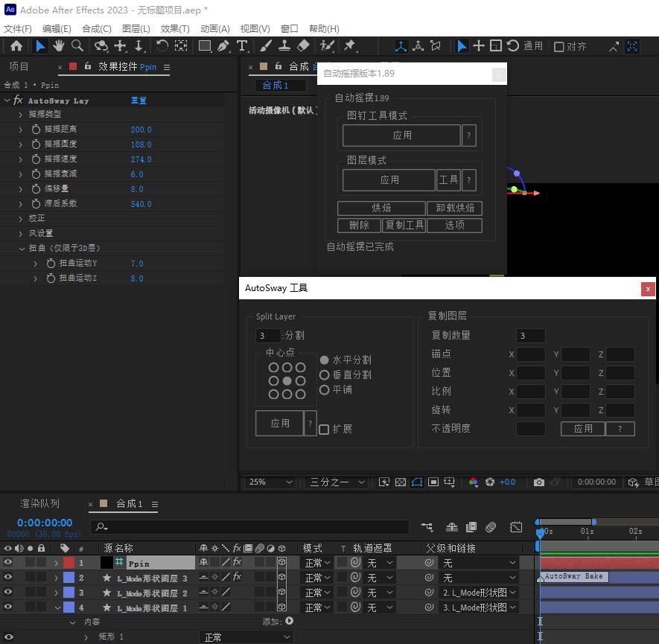
Task: Select the Brush tool
Action: (x=265, y=46)
